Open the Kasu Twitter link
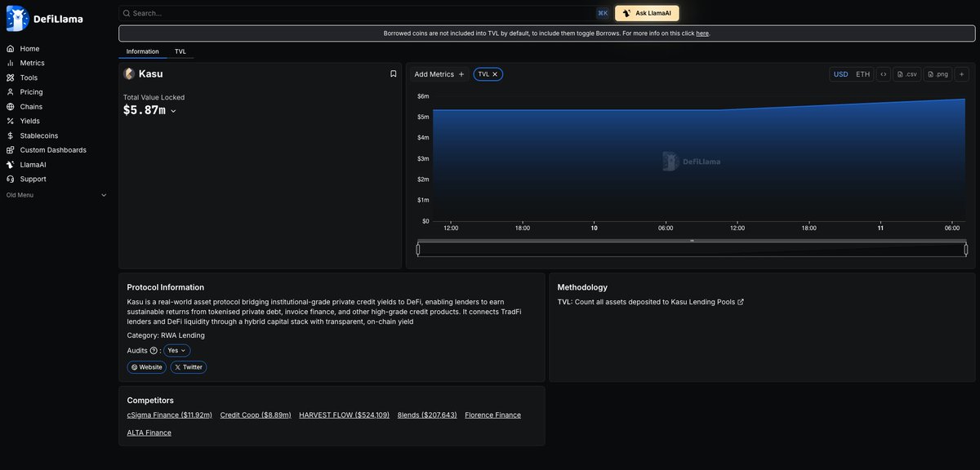The height and width of the screenshot is (470, 980). (x=189, y=367)
